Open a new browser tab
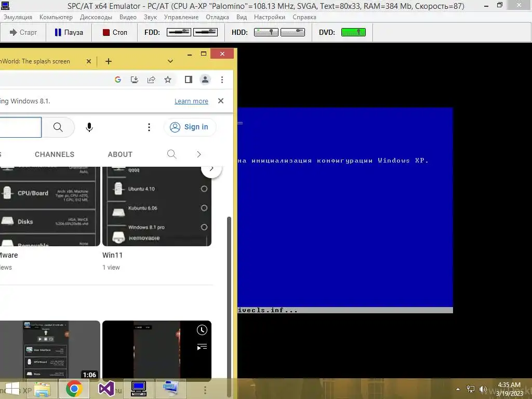 [x=108, y=61]
